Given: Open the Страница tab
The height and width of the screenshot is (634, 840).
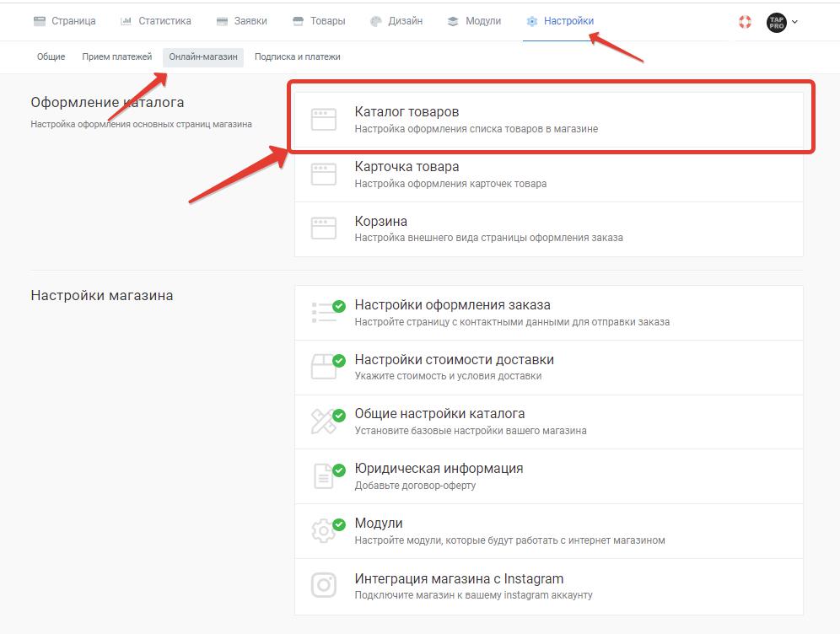Looking at the screenshot, I should pyautogui.click(x=64, y=21).
